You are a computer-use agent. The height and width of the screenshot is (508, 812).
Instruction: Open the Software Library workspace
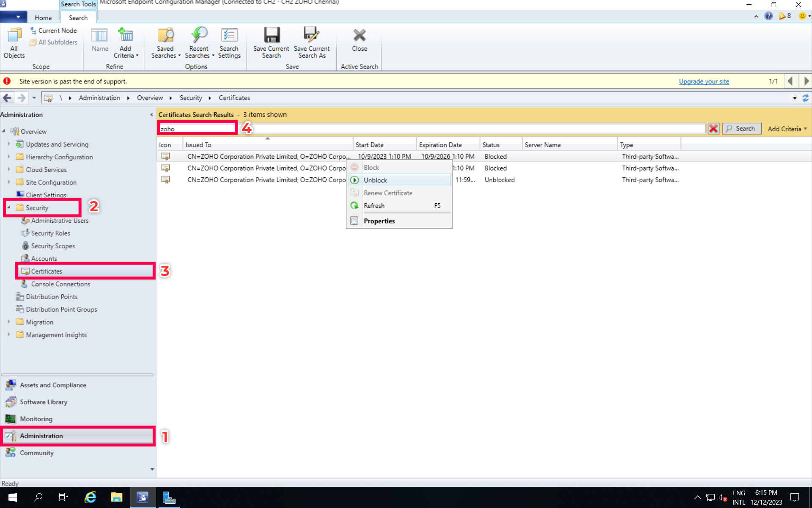click(x=44, y=402)
